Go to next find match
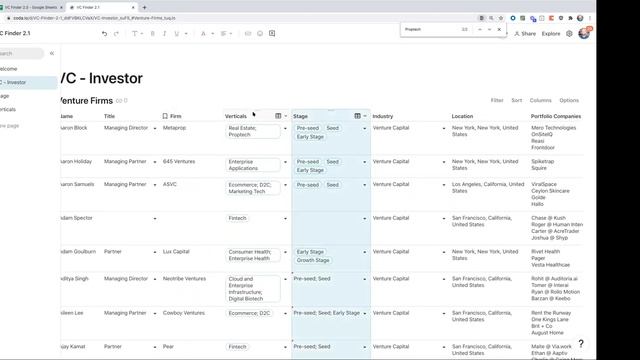The image size is (640, 360). tap(489, 29)
